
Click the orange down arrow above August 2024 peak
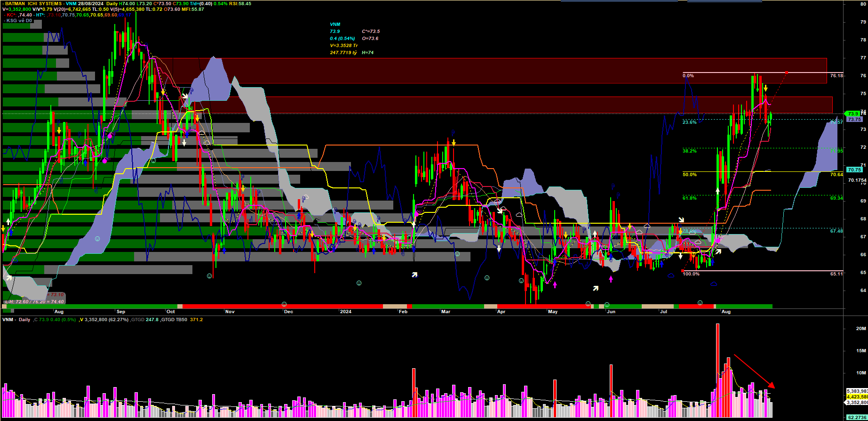click(766, 88)
